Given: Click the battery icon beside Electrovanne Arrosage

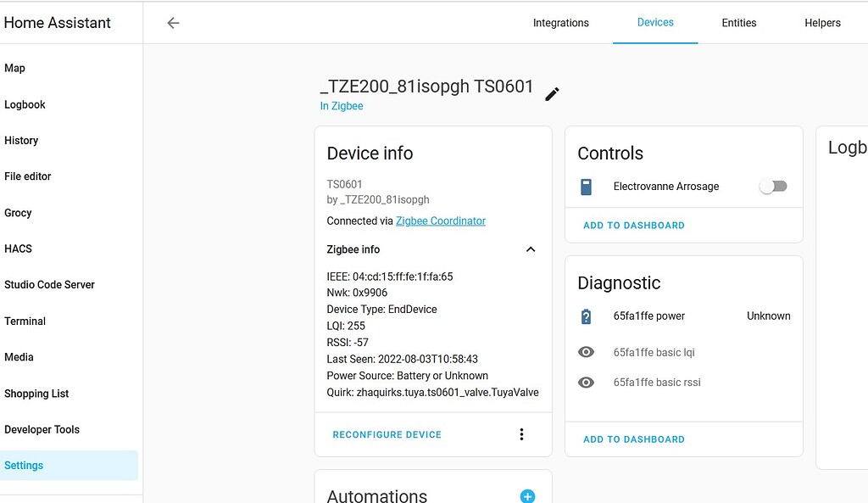Looking at the screenshot, I should (586, 186).
